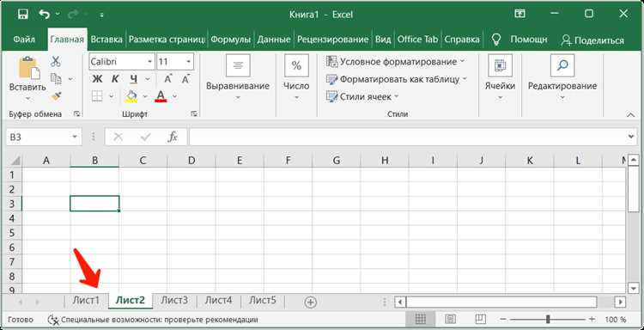Click the Поделиться share button
This screenshot has width=644, height=330.
pyautogui.click(x=592, y=40)
